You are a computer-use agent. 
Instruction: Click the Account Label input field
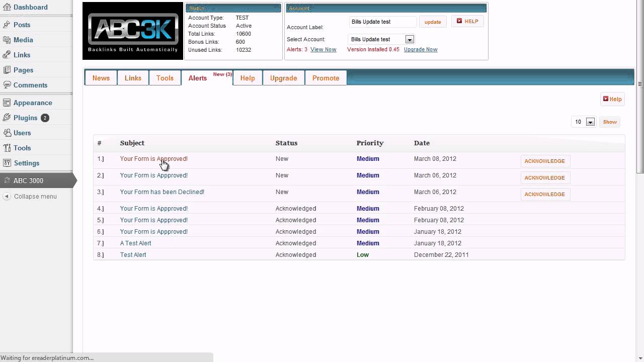click(383, 22)
